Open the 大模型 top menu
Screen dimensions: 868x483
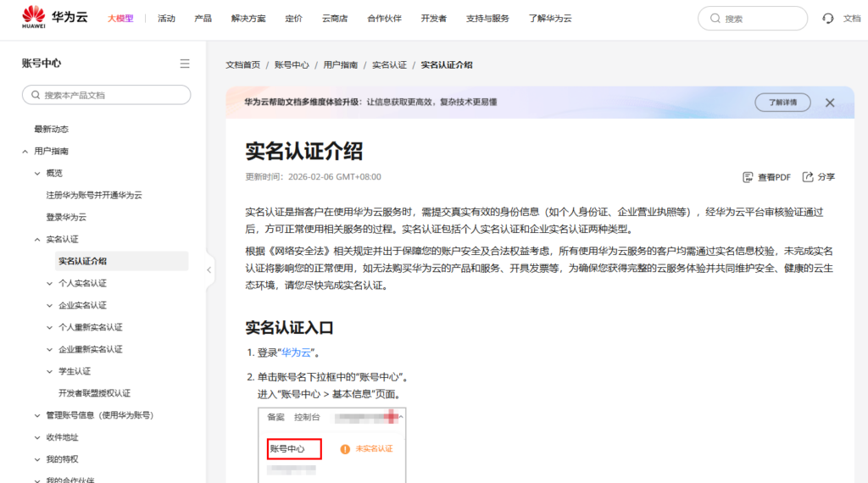pos(120,19)
